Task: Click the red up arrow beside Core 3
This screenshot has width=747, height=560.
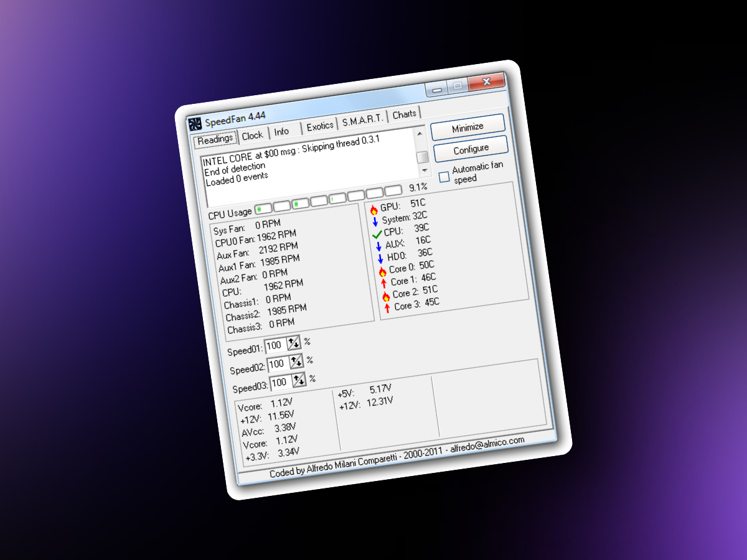Action: coord(388,308)
